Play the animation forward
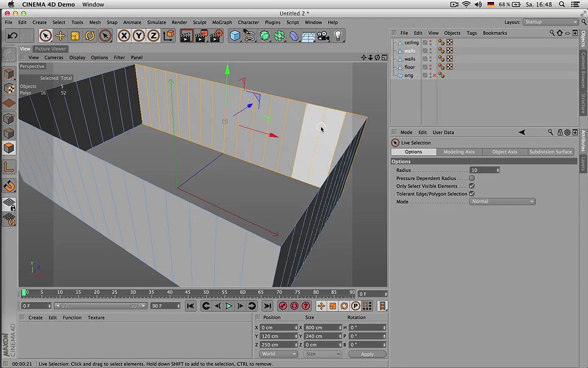Screen dimensions: 588x368 (x=228, y=306)
